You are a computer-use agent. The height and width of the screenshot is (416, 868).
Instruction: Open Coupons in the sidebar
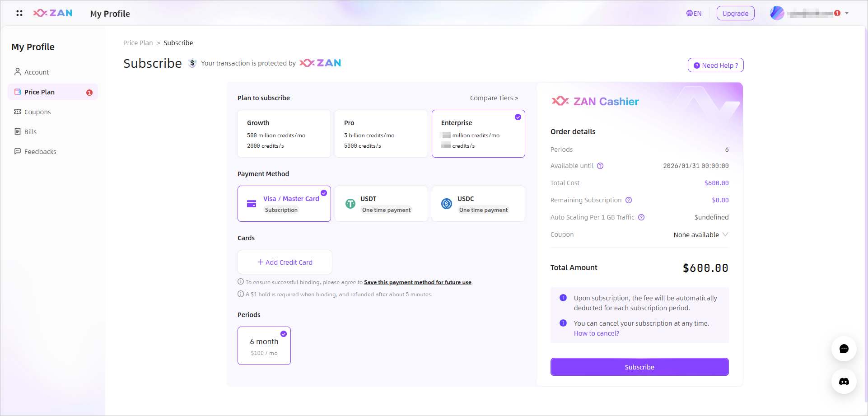(x=53, y=112)
